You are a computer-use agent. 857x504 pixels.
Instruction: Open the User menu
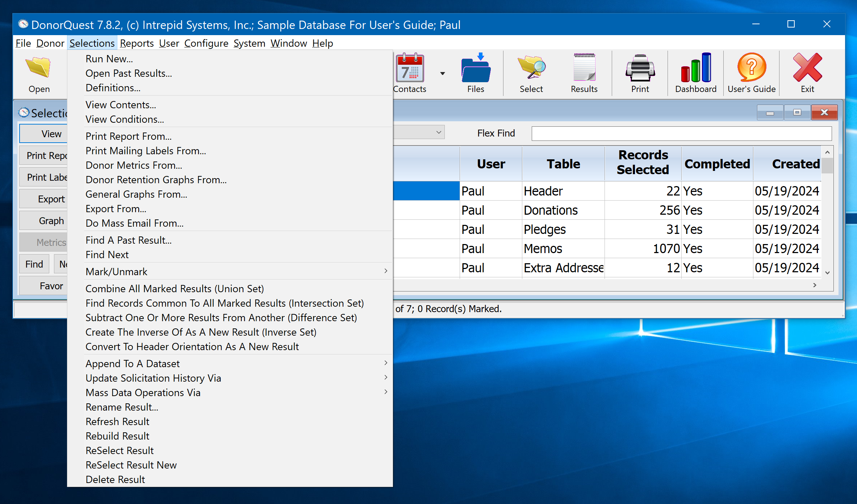pyautogui.click(x=169, y=43)
